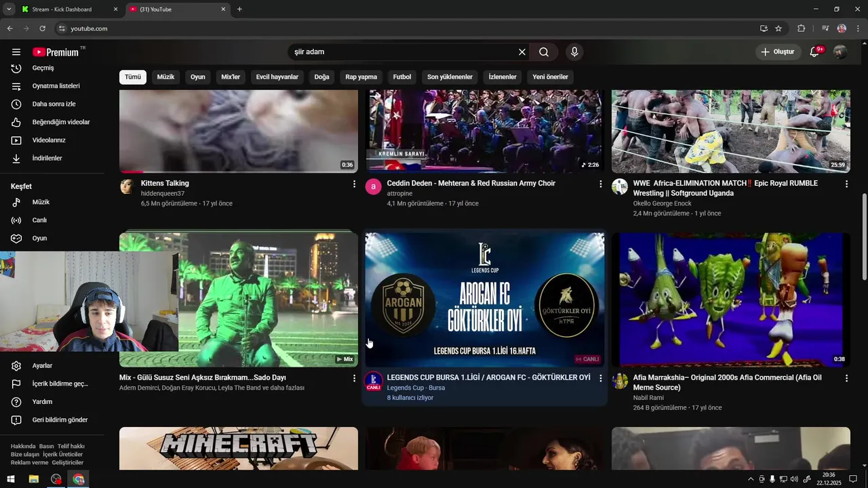The width and height of the screenshot is (868, 488).
Task: Open Okello George Enock channel link
Action: pos(663,203)
